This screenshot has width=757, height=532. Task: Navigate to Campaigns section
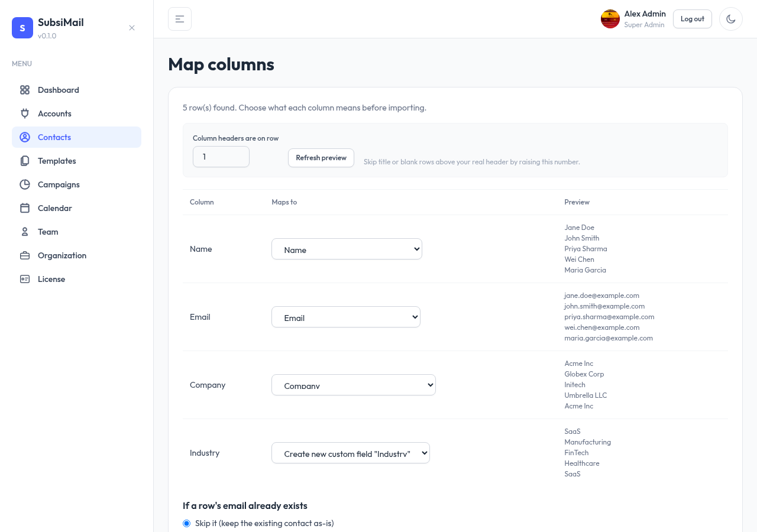[76, 184]
